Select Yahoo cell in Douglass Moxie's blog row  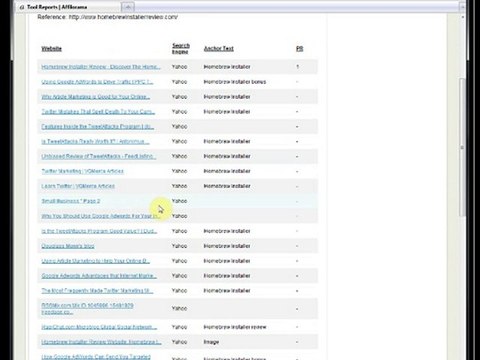(179, 246)
